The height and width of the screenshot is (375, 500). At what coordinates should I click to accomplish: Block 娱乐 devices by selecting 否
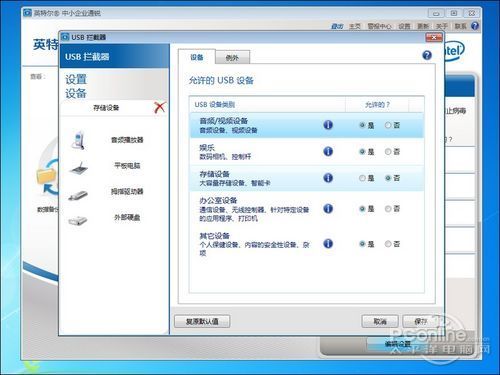click(388, 152)
